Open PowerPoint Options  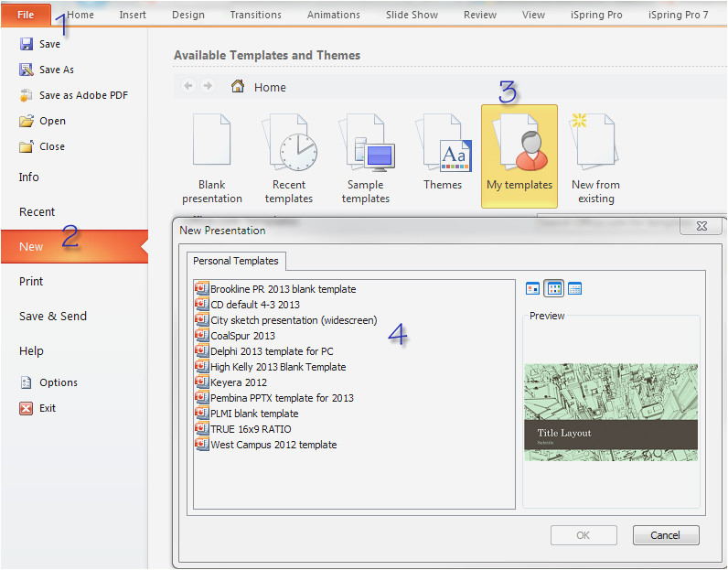pos(59,382)
